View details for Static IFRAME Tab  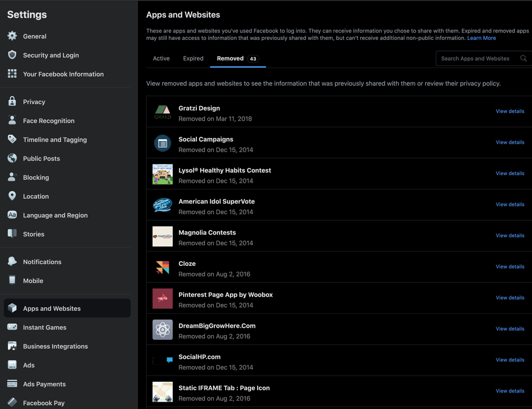(x=510, y=391)
